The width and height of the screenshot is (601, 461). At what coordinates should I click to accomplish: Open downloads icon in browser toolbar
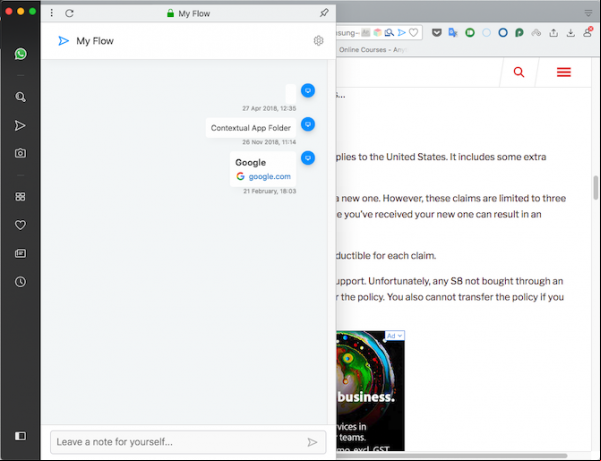click(571, 33)
